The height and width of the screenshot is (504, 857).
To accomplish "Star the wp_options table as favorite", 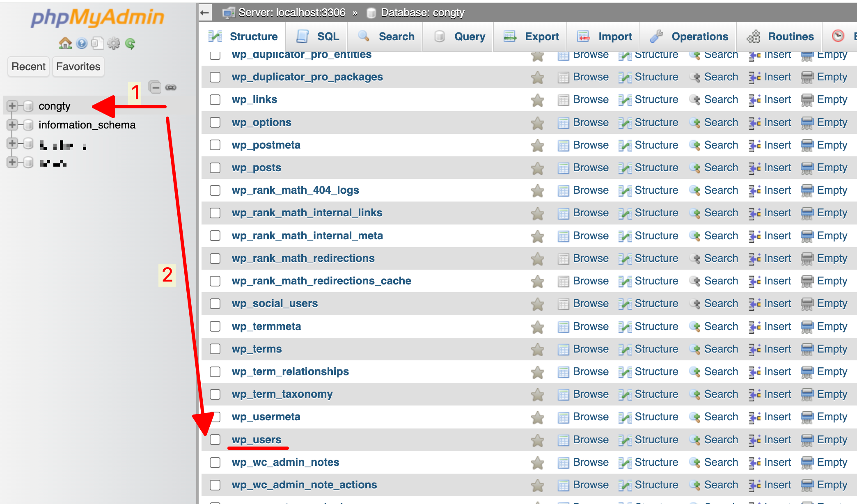I will pyautogui.click(x=538, y=123).
